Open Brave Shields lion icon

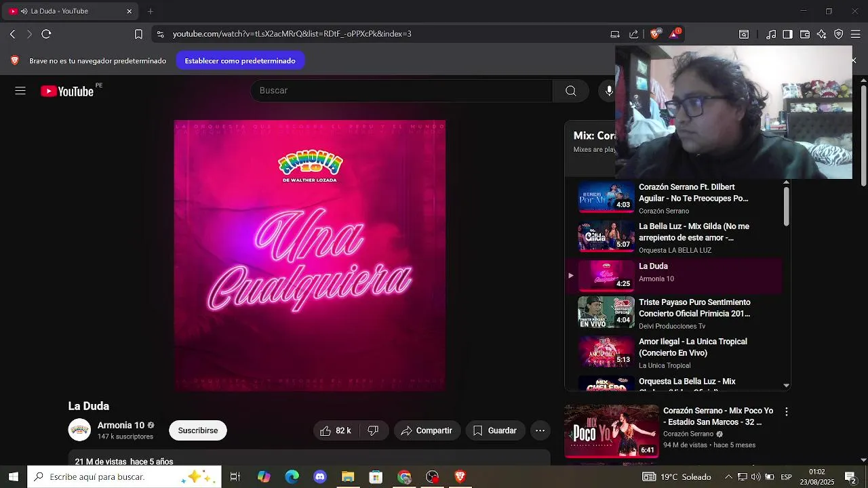(655, 34)
